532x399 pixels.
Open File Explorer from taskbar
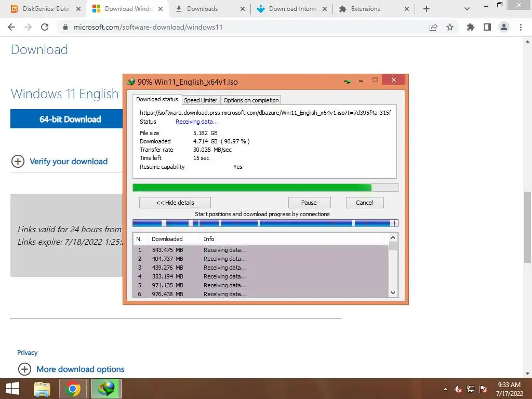tap(42, 389)
